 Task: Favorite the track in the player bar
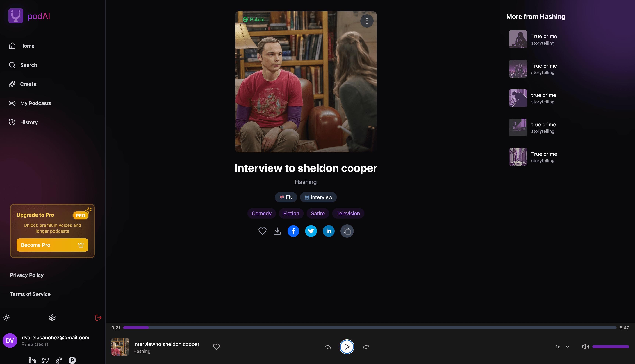216,347
